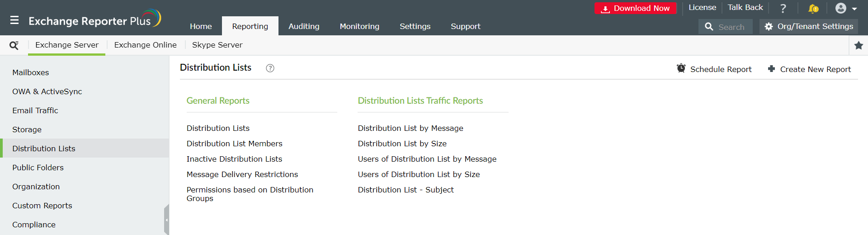Switch to Exchange Online sub-tab
868x235 pixels.
pos(145,45)
